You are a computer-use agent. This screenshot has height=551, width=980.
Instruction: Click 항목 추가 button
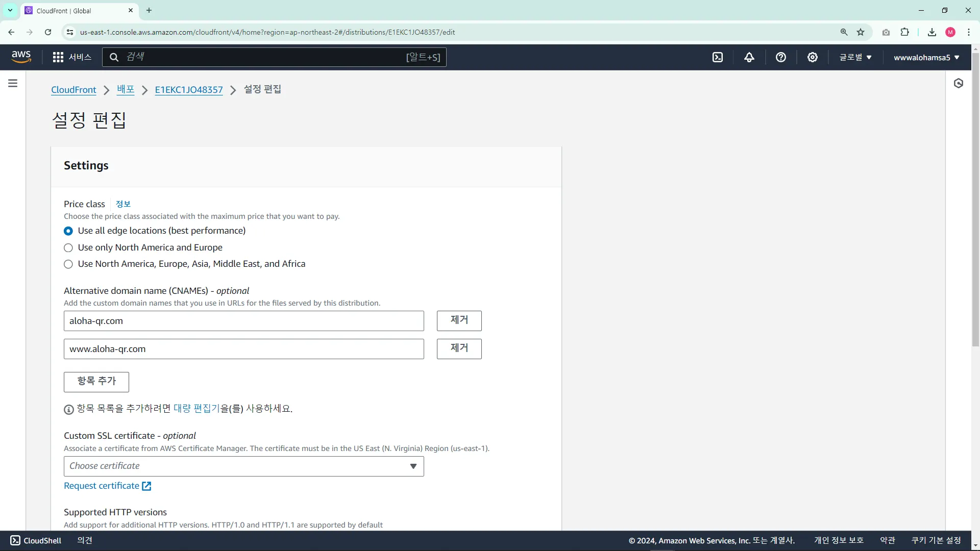(x=96, y=382)
